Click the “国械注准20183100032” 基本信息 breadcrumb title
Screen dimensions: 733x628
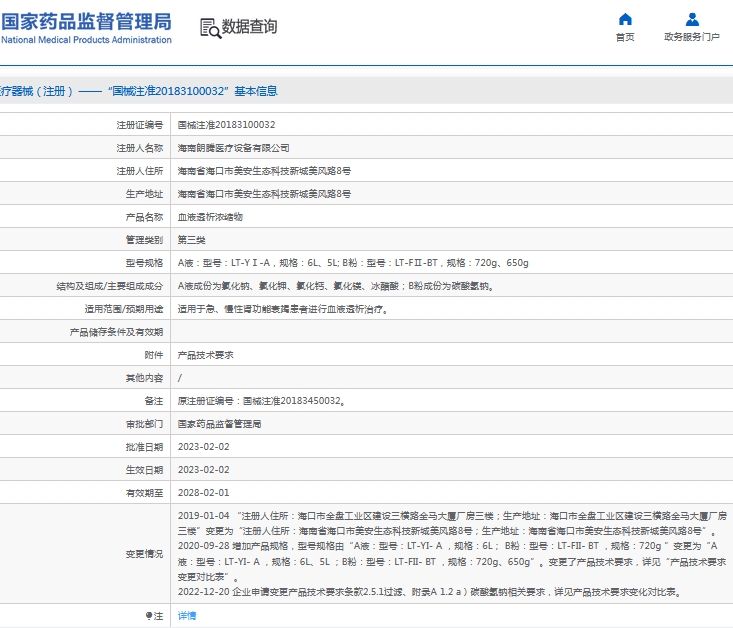[193, 91]
